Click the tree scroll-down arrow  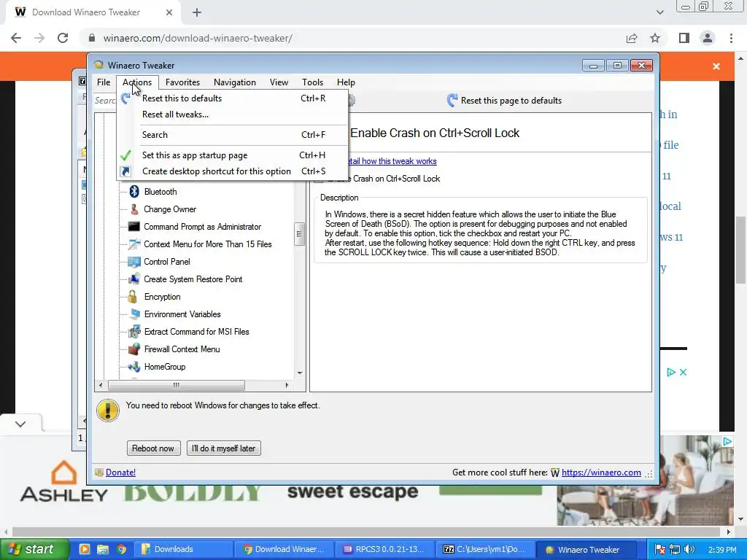click(x=300, y=373)
